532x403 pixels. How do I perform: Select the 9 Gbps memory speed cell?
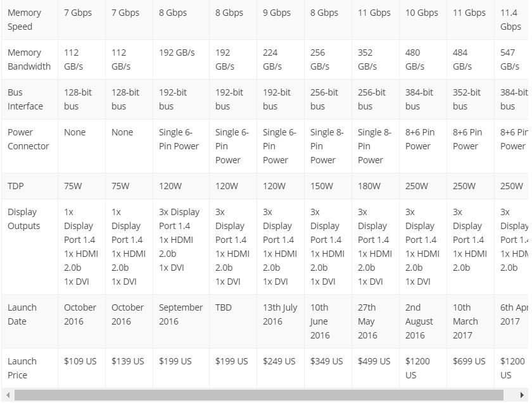click(x=277, y=13)
